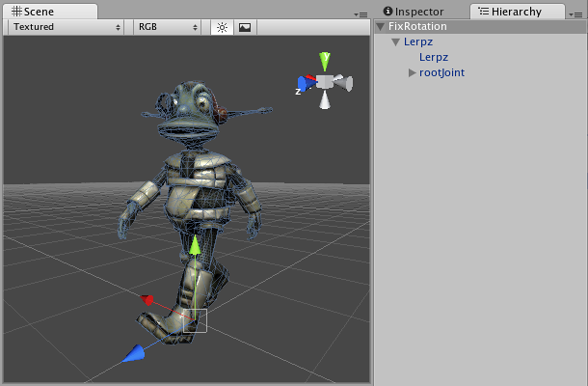This screenshot has width=588, height=386.
Task: Open the Scene panel options menu icon
Action: pyautogui.click(x=361, y=14)
